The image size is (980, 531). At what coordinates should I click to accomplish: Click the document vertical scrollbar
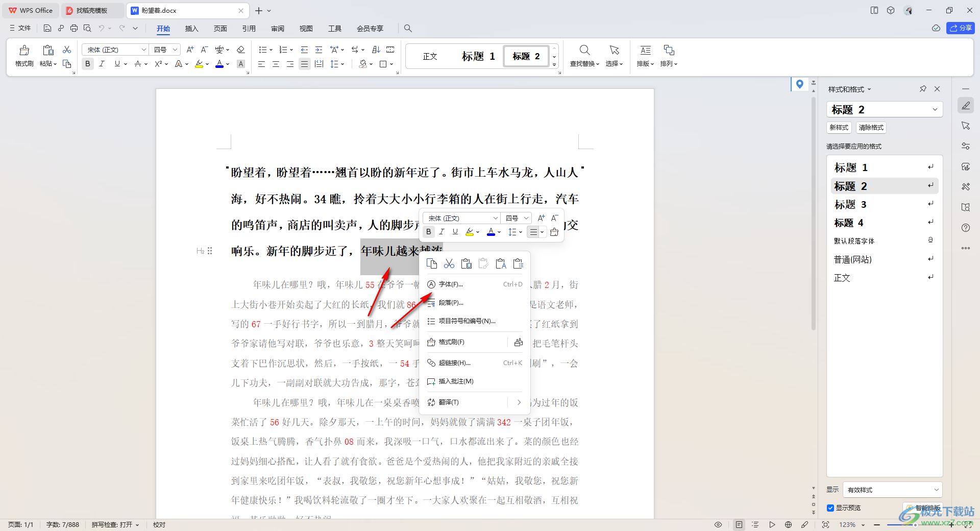point(814,214)
